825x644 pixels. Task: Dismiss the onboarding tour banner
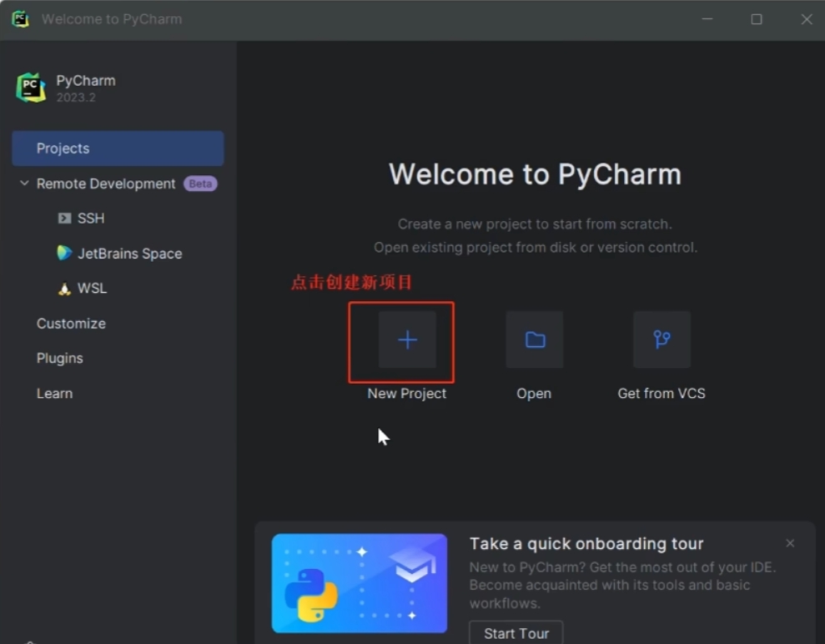click(790, 543)
